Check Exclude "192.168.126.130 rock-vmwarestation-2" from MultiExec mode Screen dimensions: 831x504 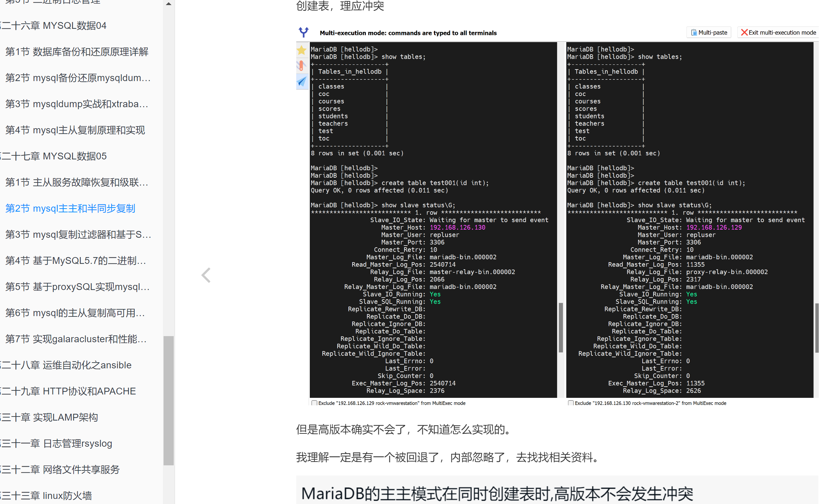click(x=570, y=403)
